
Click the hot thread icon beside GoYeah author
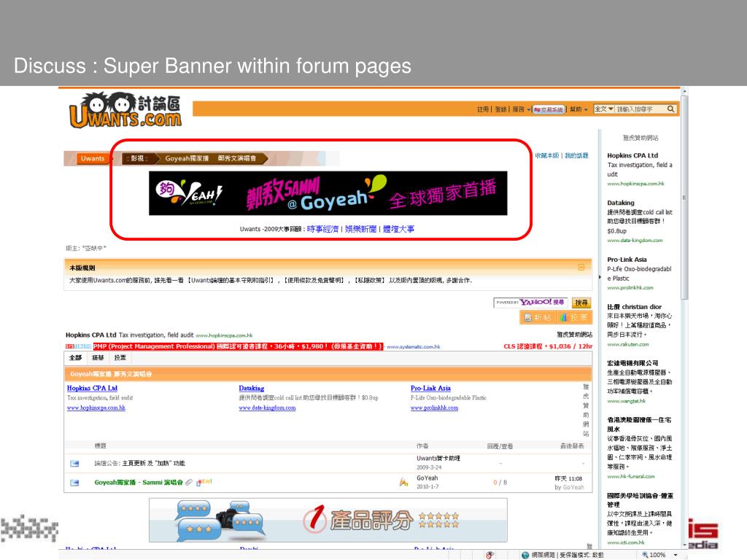click(404, 483)
